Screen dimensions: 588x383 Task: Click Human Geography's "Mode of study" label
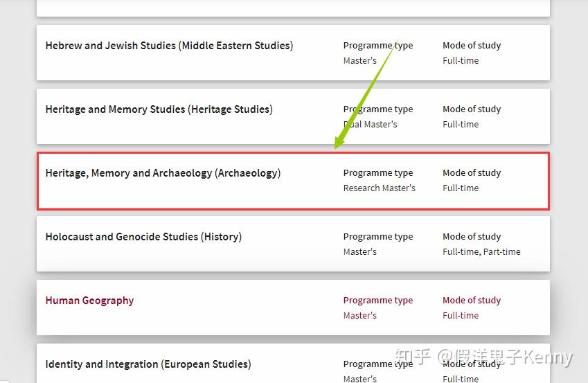click(x=471, y=301)
